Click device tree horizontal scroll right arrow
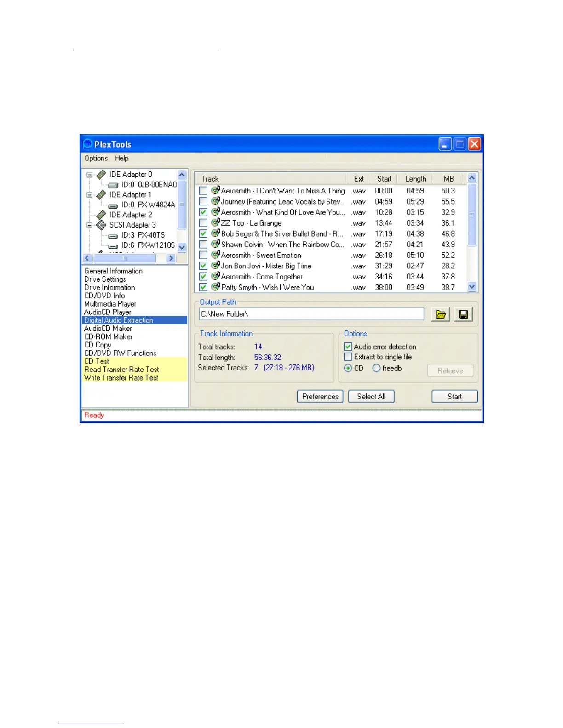The width and height of the screenshot is (563, 728). coord(171,258)
